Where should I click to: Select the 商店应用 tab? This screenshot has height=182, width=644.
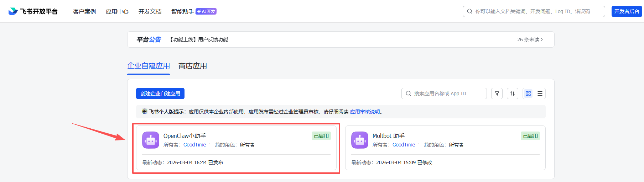tap(193, 66)
